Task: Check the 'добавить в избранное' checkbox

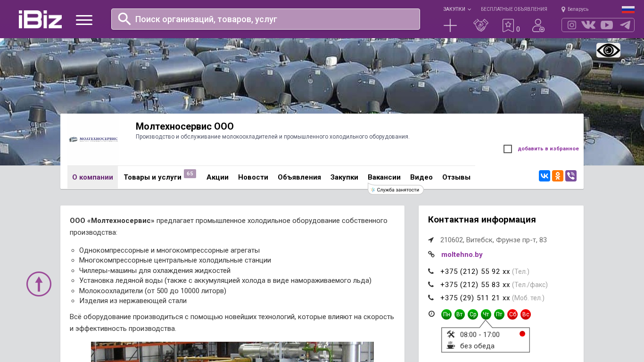Action: pyautogui.click(x=508, y=149)
